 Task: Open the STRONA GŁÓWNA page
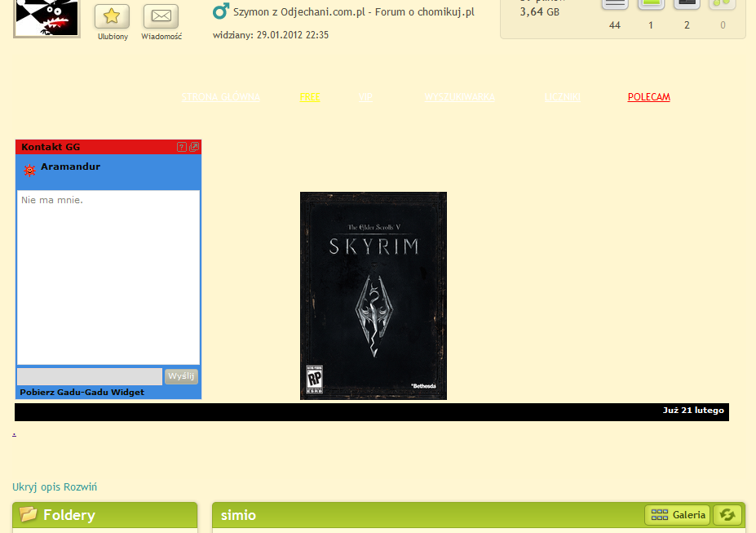221,97
